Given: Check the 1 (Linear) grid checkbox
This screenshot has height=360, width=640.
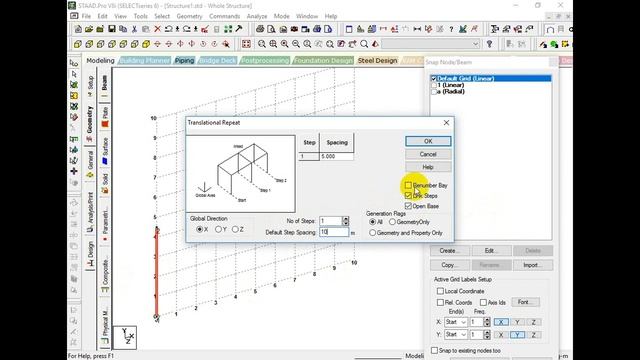Looking at the screenshot, I should pos(434,85).
